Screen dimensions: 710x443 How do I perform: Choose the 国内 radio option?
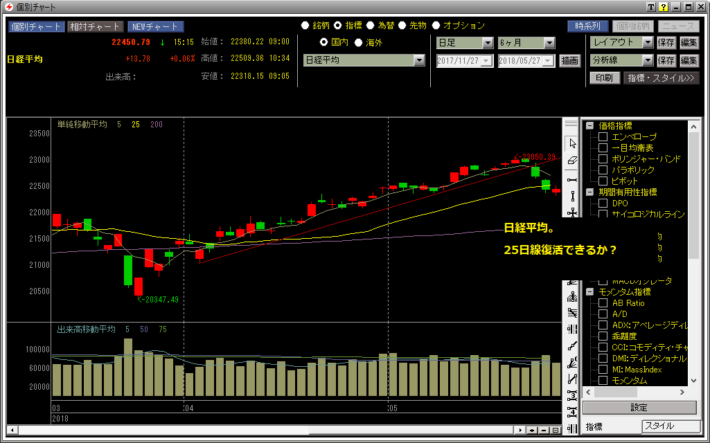click(x=323, y=42)
